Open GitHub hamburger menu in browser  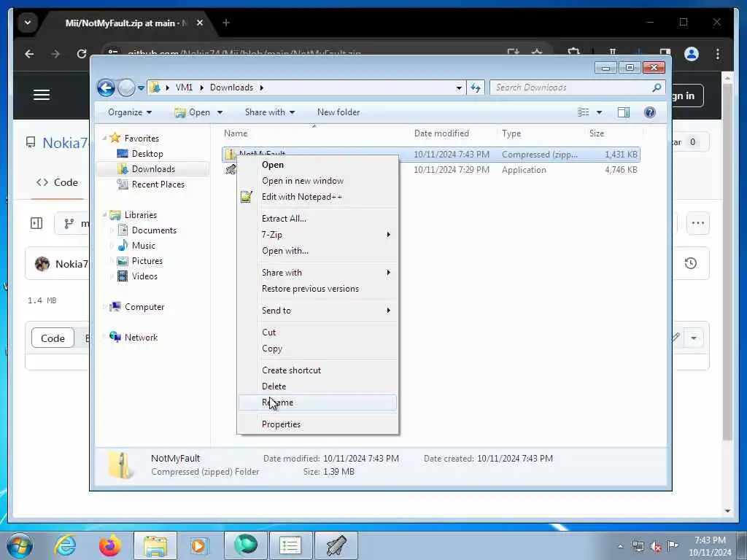[x=42, y=95]
